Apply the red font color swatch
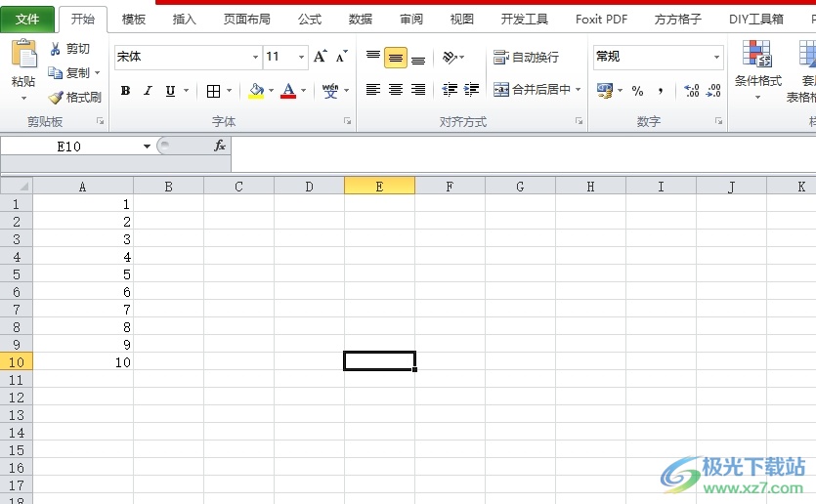 click(288, 91)
